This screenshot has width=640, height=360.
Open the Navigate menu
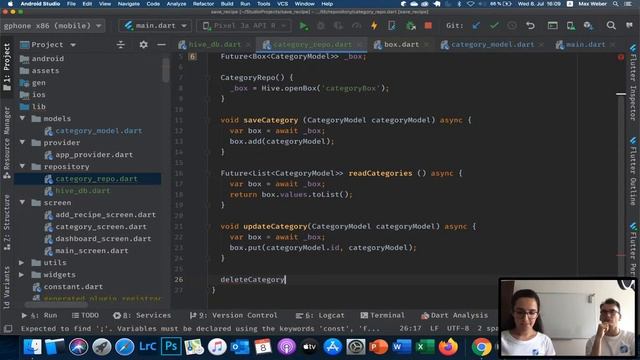(x=129, y=4)
